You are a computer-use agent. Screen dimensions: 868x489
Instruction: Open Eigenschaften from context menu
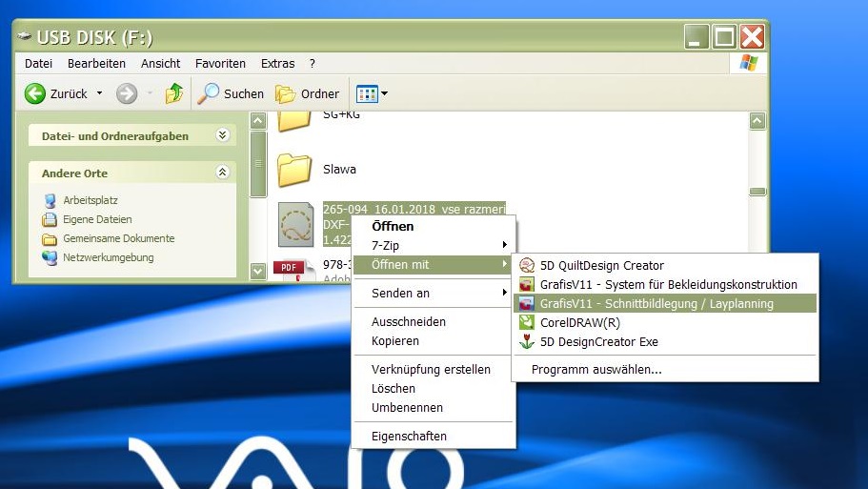(x=434, y=437)
